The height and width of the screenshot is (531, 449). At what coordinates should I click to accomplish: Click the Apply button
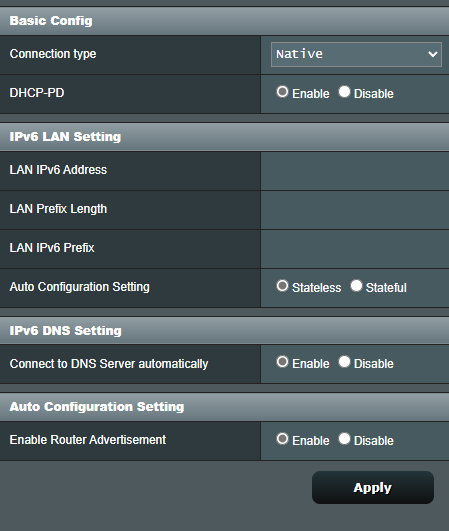click(373, 487)
